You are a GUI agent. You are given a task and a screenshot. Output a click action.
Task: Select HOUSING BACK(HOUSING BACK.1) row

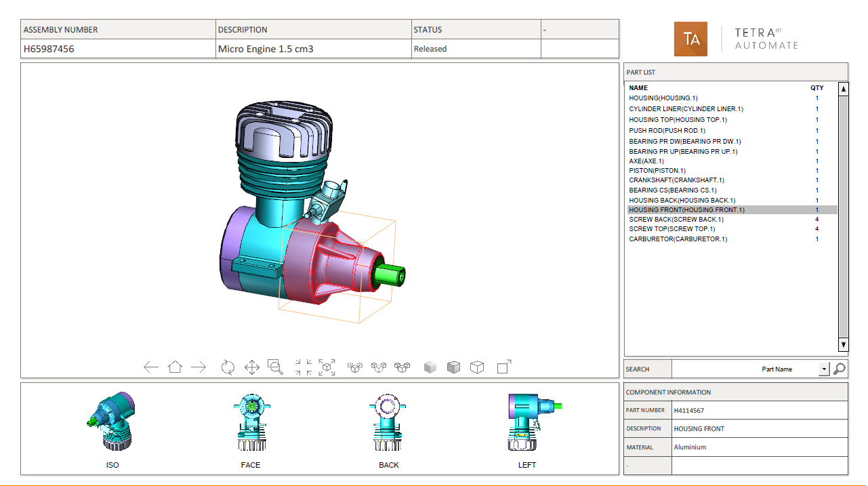point(732,201)
